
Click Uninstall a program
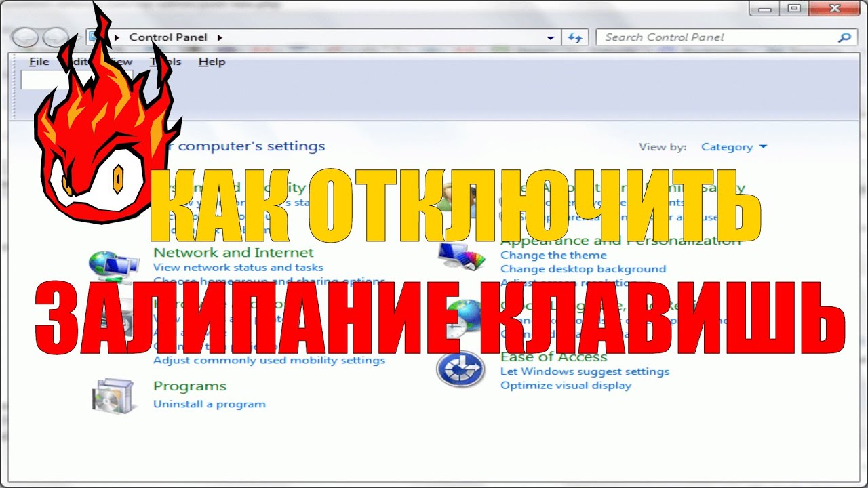[x=210, y=404]
